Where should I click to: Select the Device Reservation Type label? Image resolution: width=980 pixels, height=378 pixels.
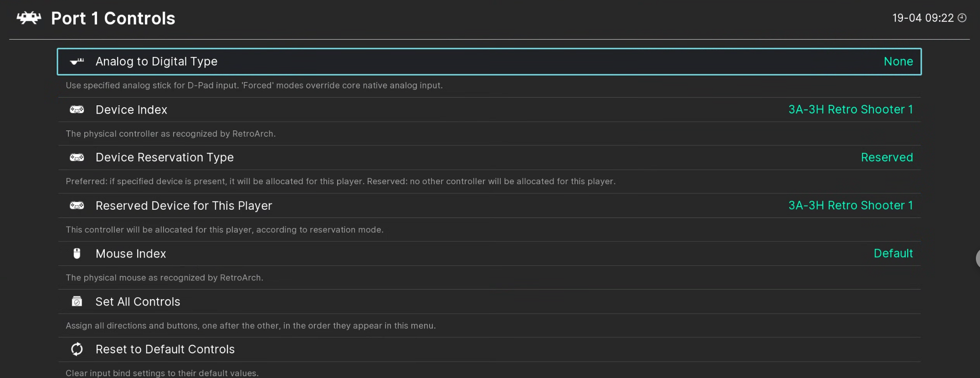[x=164, y=157]
